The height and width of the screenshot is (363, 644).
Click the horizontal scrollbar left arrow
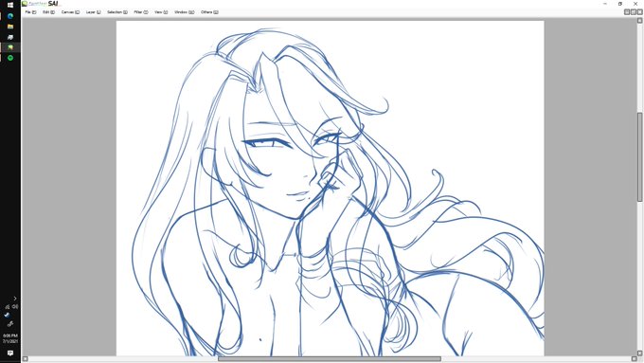tap(25, 359)
